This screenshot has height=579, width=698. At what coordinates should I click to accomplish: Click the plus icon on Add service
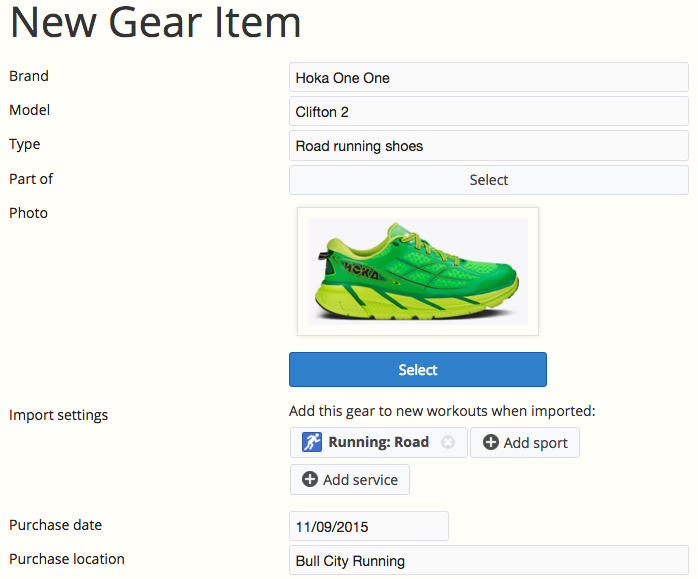tap(310, 479)
